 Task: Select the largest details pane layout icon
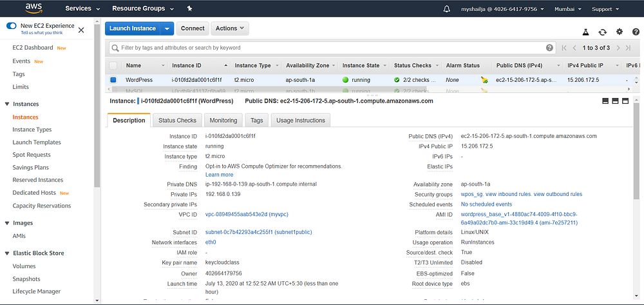point(625,101)
